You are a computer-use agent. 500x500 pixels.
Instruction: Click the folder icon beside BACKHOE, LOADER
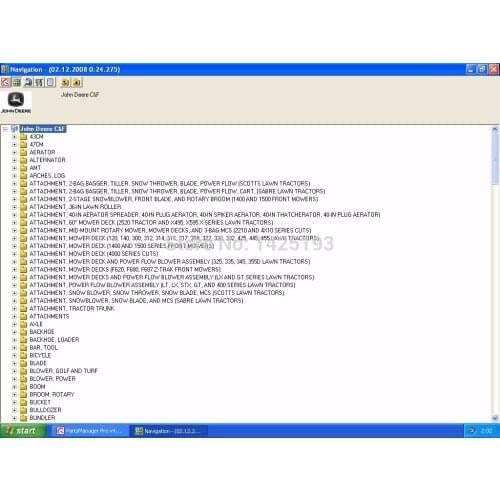coord(23,340)
